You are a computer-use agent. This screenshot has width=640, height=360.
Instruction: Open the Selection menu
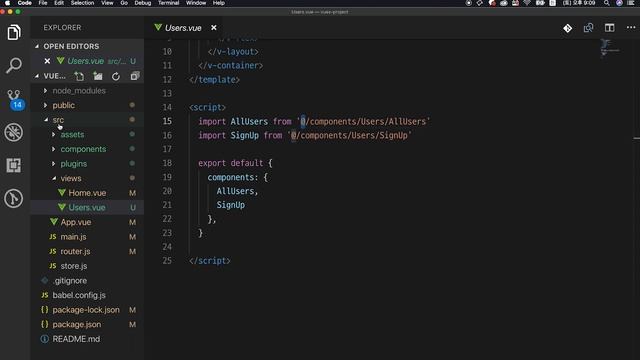(82, 3)
